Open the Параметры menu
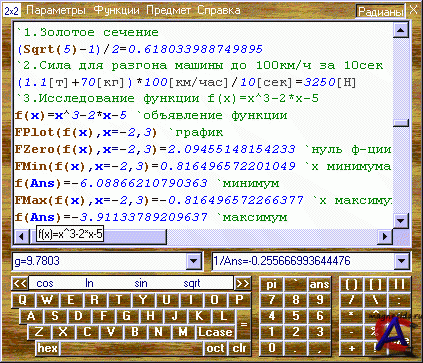This screenshot has width=423, height=363. [56, 10]
